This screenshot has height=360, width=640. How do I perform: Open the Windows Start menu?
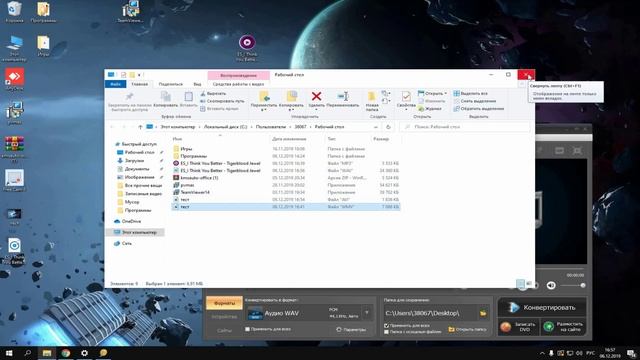(9, 353)
